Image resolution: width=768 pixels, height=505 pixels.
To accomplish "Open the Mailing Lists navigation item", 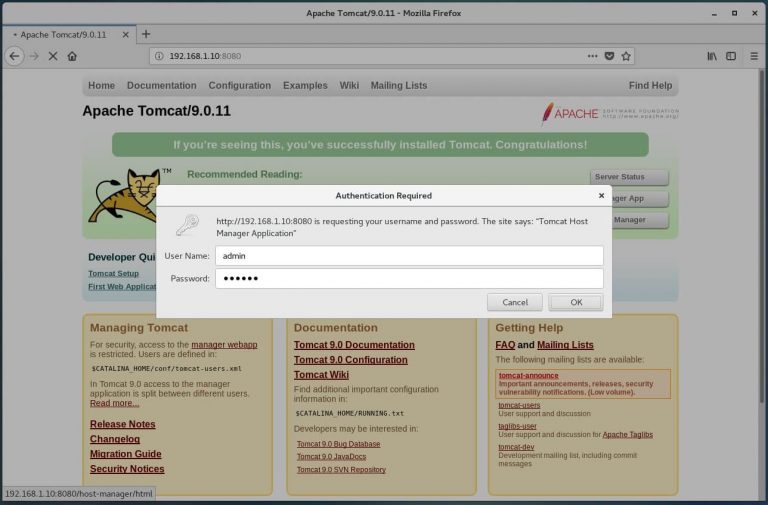I will coord(399,85).
